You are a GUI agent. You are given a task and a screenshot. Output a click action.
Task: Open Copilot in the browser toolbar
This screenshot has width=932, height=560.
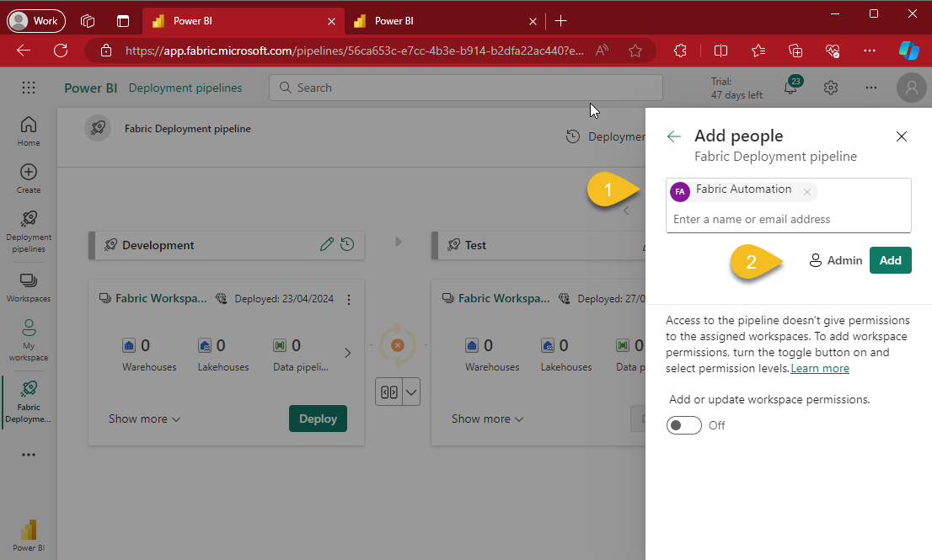pos(908,51)
